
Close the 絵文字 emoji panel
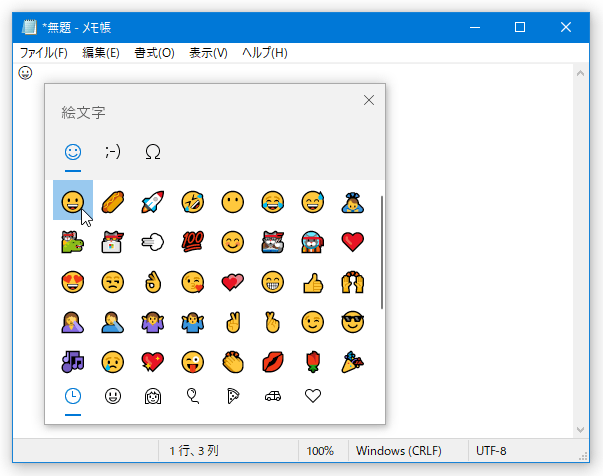369,100
